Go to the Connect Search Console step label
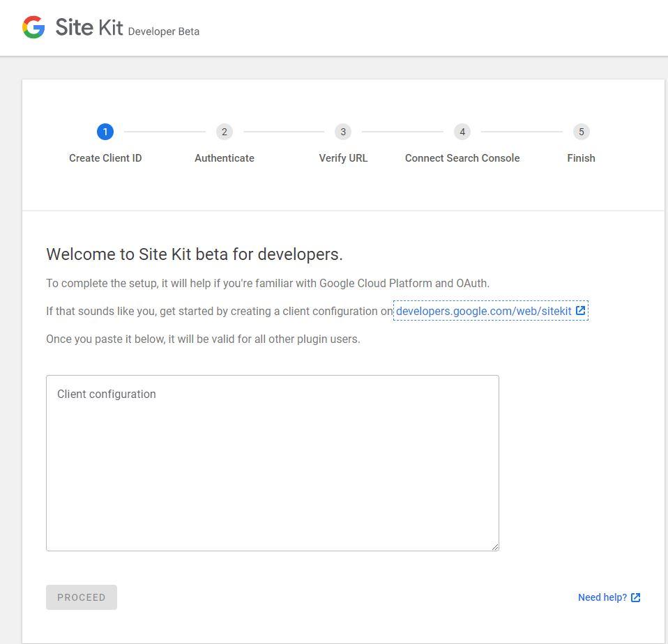 462,158
